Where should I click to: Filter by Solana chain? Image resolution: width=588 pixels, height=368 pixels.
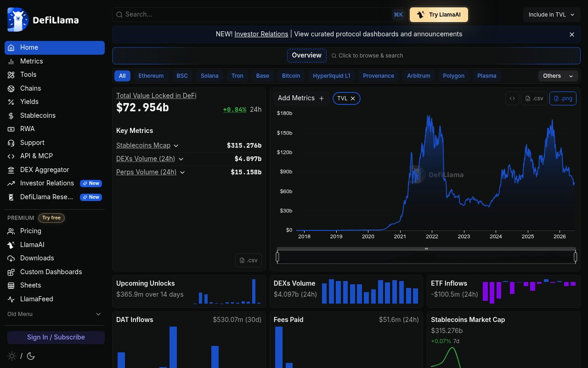[x=209, y=76]
